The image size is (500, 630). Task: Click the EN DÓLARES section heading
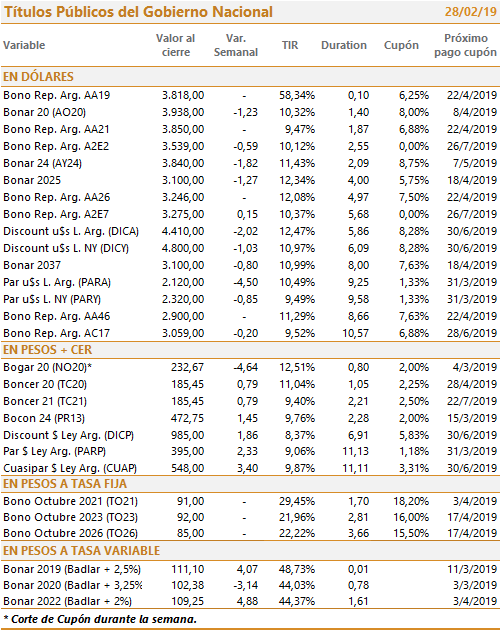[39, 76]
